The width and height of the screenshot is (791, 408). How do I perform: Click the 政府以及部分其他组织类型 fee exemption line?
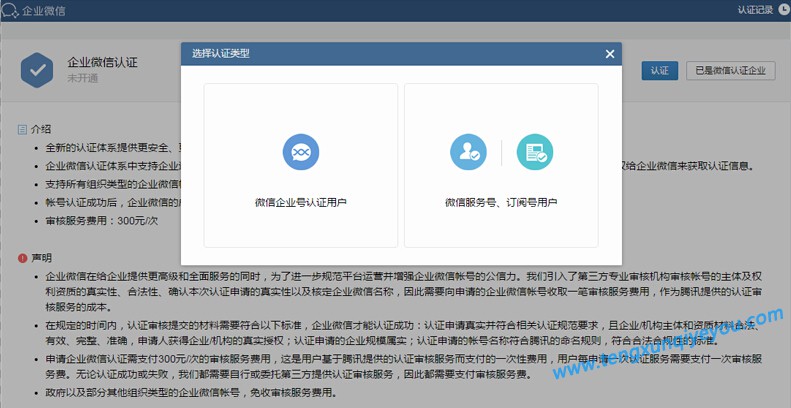191,392
